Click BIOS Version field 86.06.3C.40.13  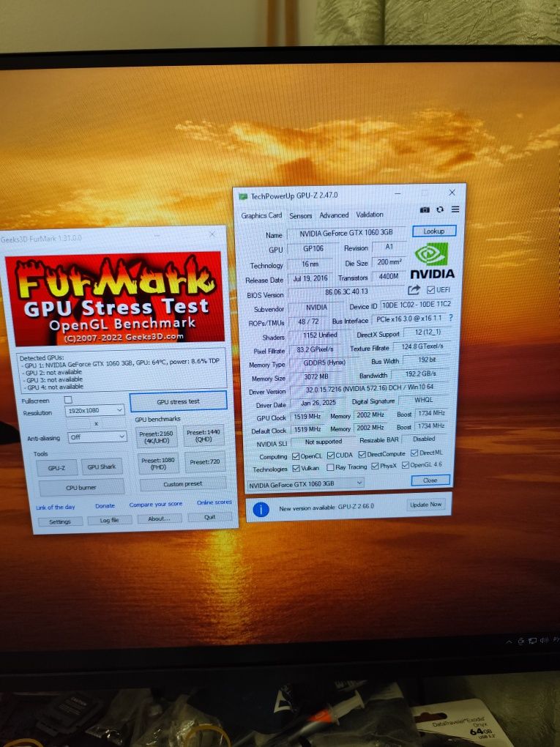346,291
